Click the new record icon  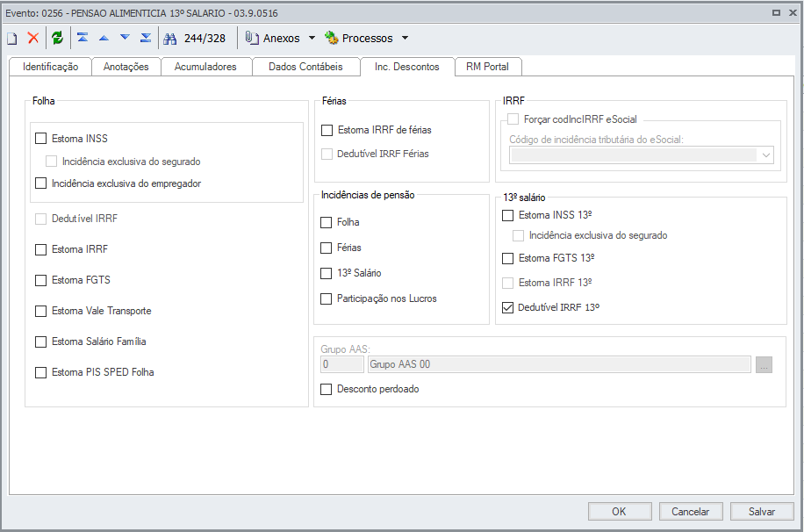pyautogui.click(x=11, y=38)
